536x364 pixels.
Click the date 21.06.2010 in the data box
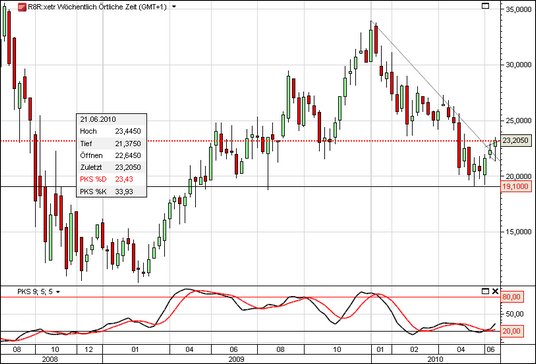click(x=98, y=119)
